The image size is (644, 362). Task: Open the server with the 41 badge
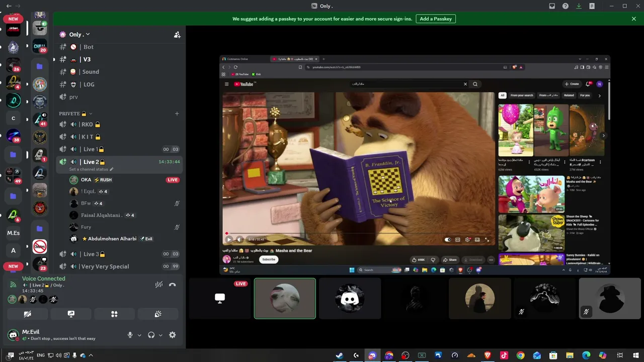pos(40,119)
